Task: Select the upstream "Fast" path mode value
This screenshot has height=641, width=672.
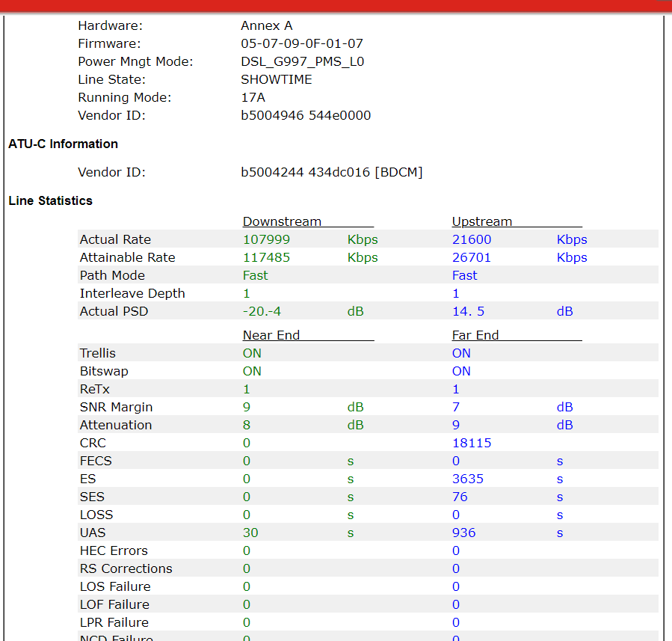Action: 465,276
